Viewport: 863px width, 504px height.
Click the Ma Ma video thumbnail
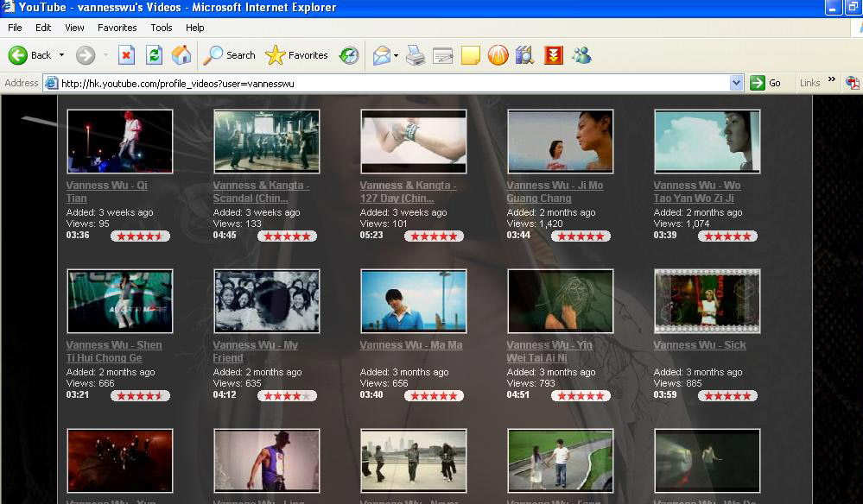[x=414, y=301]
